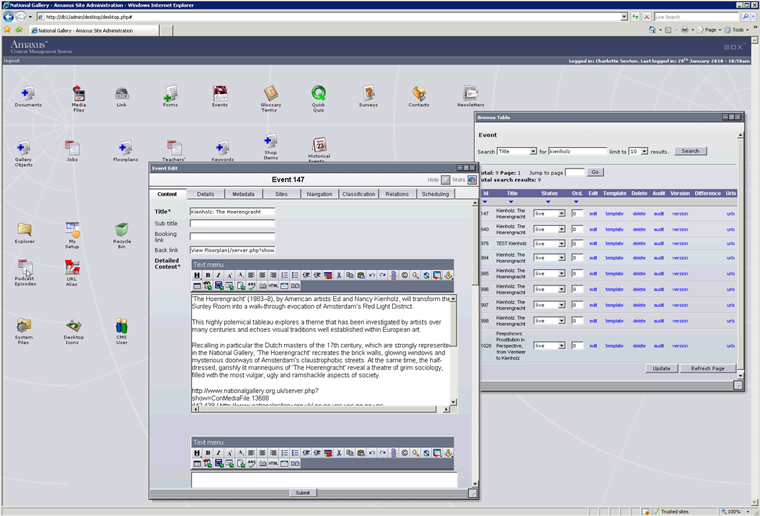
Task: Click the Stats icon in Event Edit
Action: coord(472,180)
